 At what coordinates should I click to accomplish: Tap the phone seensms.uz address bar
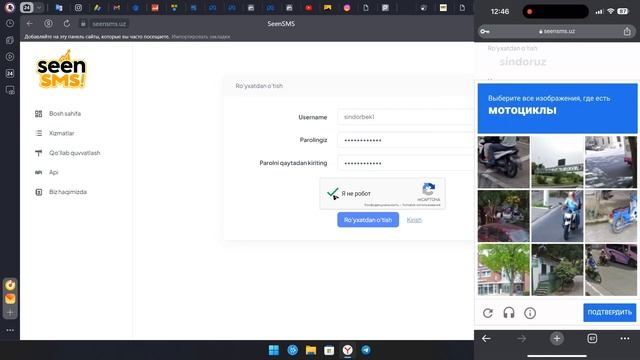[x=557, y=31]
